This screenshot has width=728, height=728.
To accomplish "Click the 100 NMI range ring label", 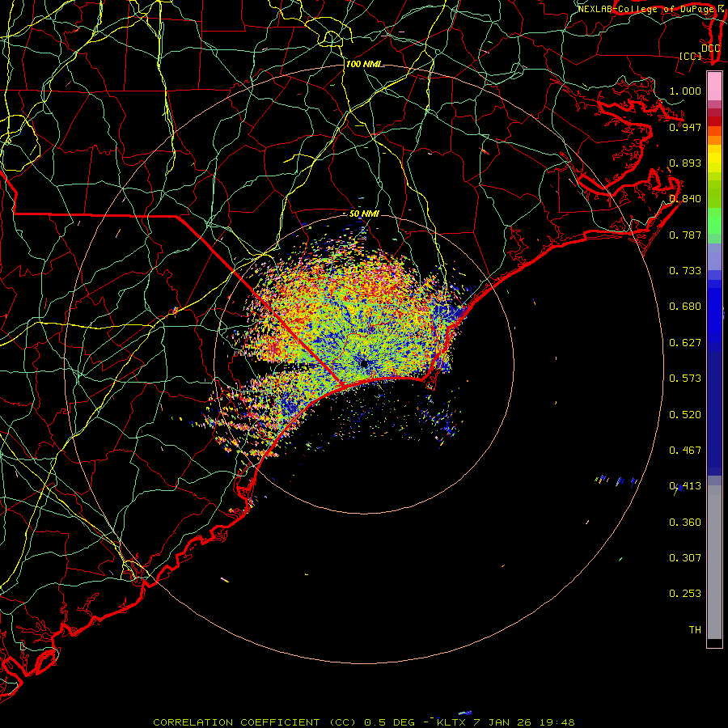I will coord(363,64).
